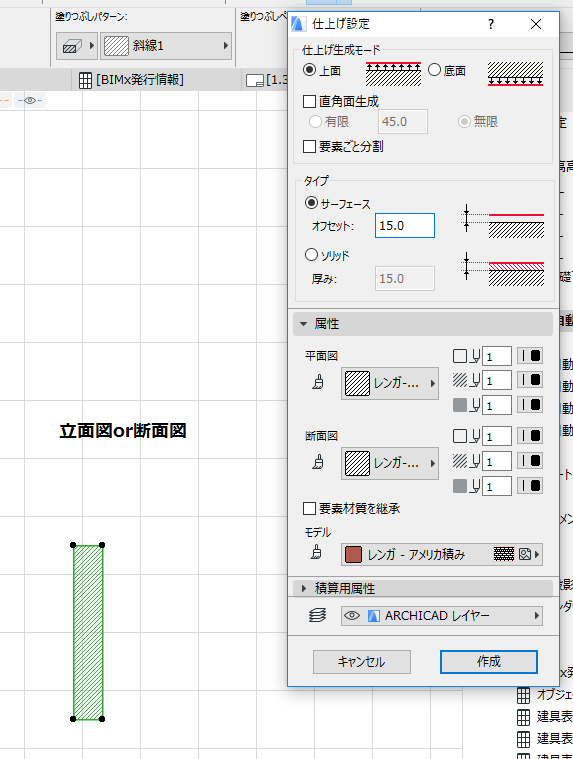Enable the 直角面生成 checkbox
573x759 pixels.
pos(309,101)
